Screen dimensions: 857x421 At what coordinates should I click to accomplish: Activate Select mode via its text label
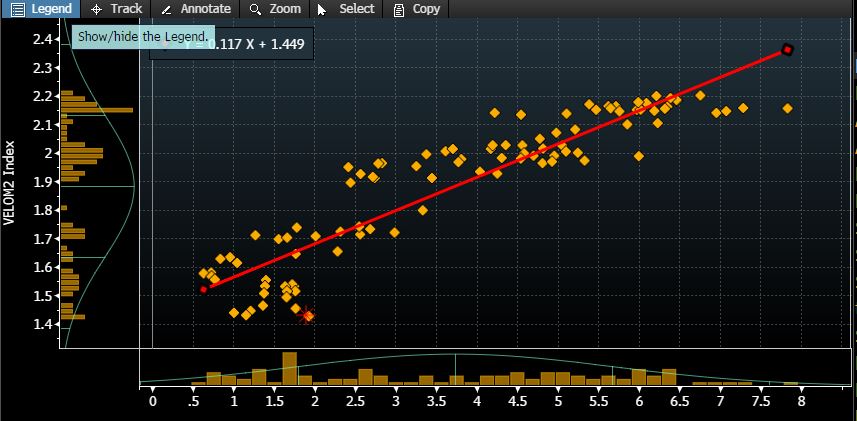[x=357, y=9]
